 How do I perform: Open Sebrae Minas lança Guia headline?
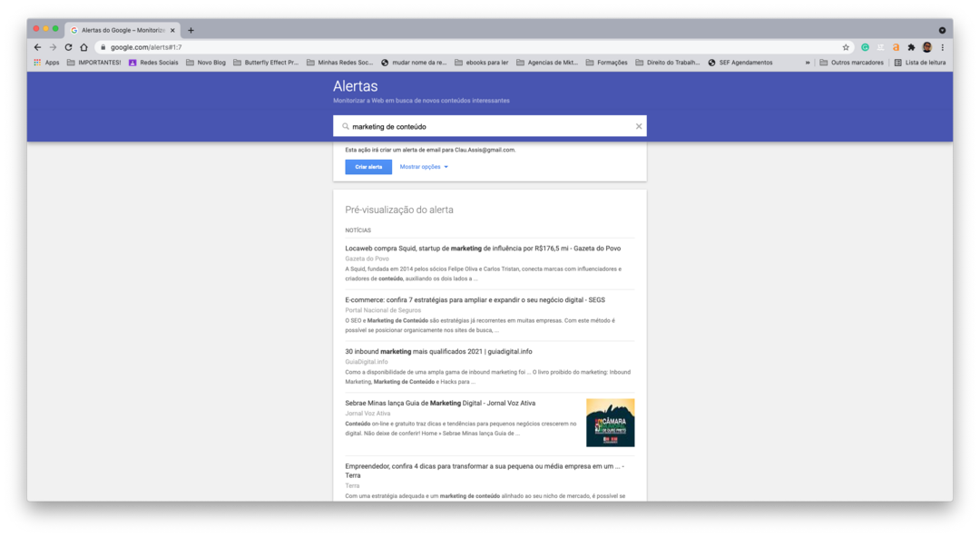click(440, 404)
